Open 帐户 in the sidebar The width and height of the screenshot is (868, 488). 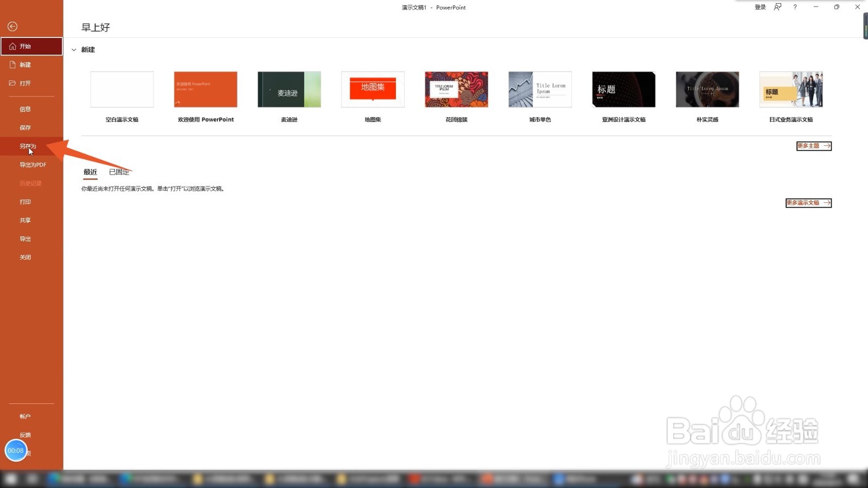pyautogui.click(x=31, y=416)
